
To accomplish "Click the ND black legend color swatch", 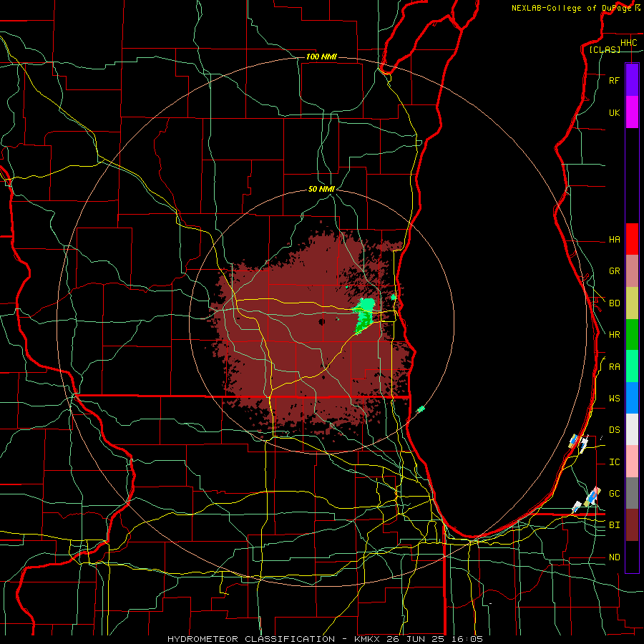I will [632, 557].
